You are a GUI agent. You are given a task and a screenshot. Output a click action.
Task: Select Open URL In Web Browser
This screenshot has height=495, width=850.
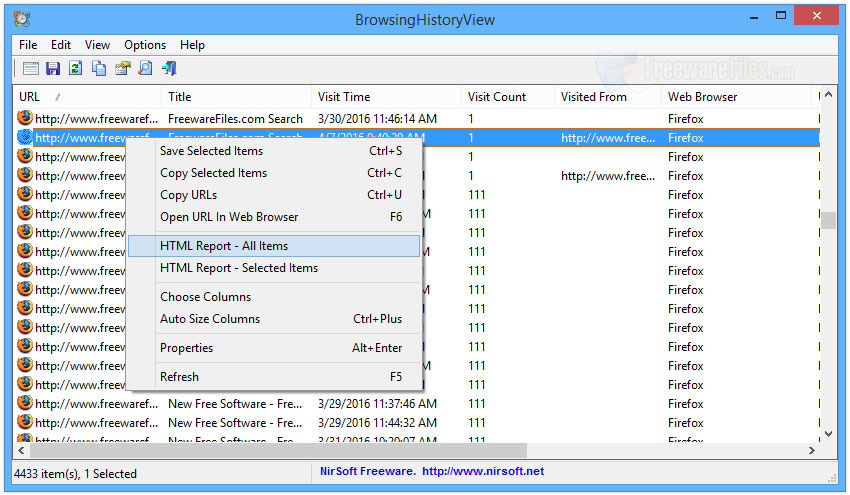pyautogui.click(x=274, y=217)
